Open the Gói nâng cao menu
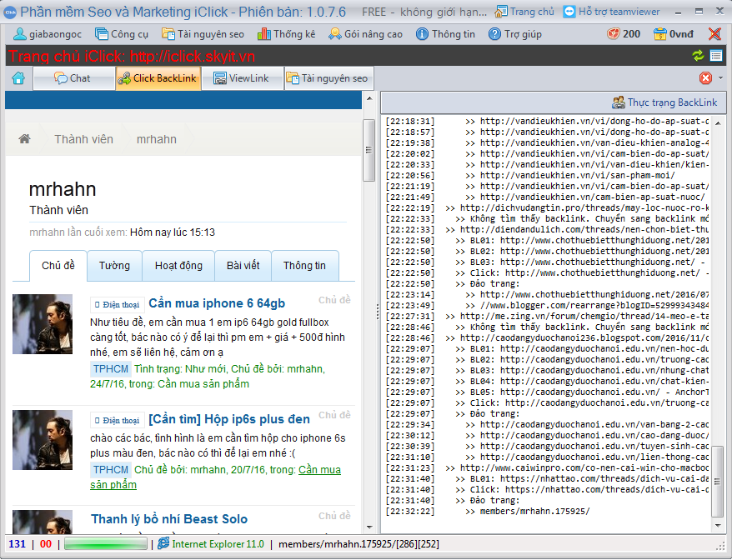Image resolution: width=732 pixels, height=560 pixels. click(x=365, y=34)
